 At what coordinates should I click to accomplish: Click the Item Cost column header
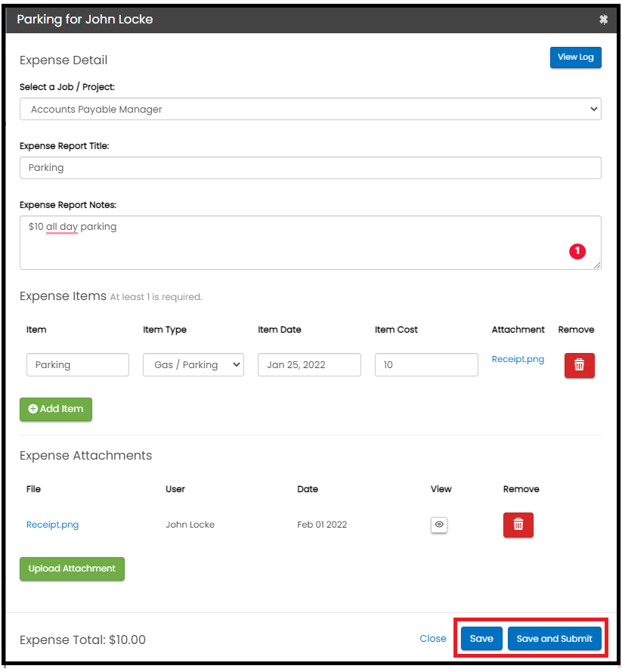point(396,330)
